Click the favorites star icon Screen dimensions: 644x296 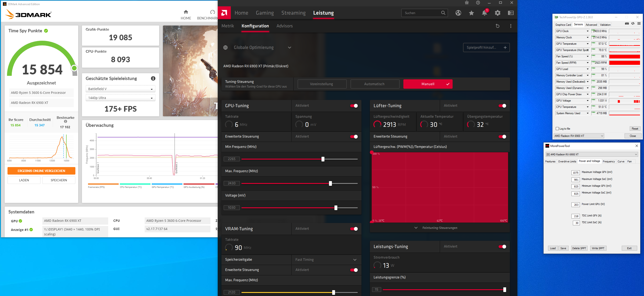tap(471, 13)
